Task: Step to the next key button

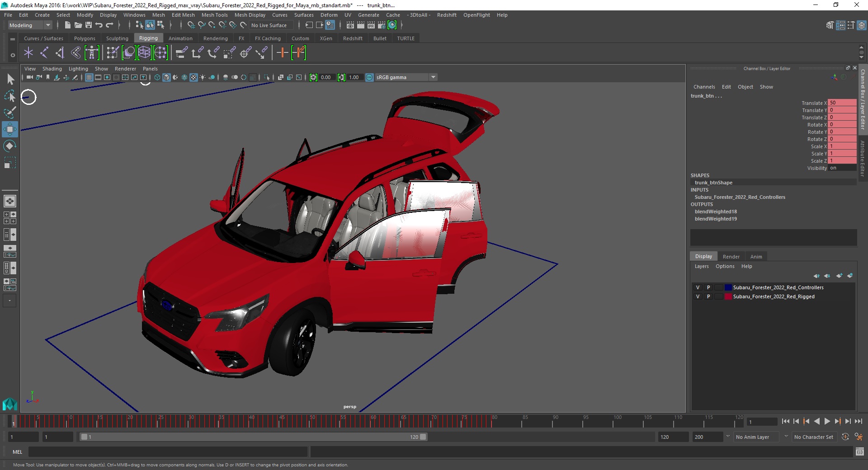Action: pos(837,421)
